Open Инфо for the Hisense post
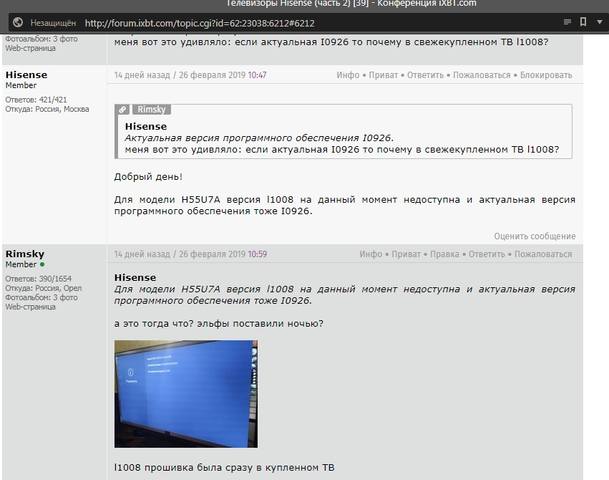609x480 pixels. click(348, 75)
